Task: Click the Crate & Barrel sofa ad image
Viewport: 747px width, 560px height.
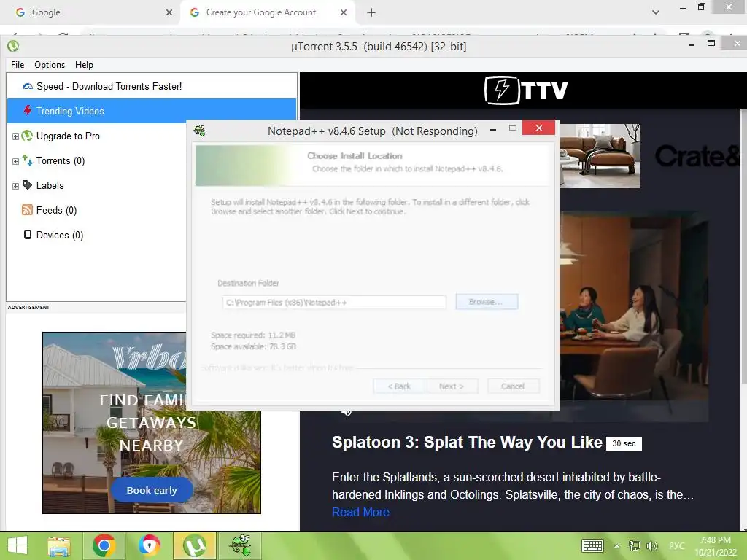Action: [600, 156]
